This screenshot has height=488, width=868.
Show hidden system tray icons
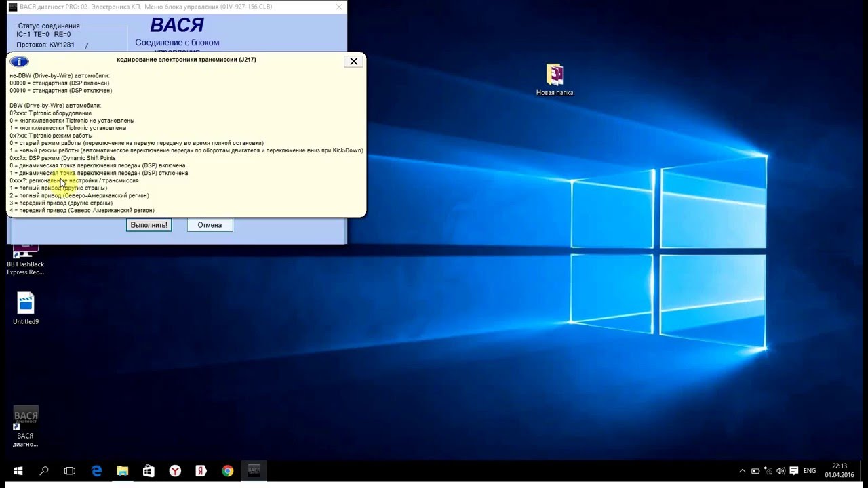[743, 471]
